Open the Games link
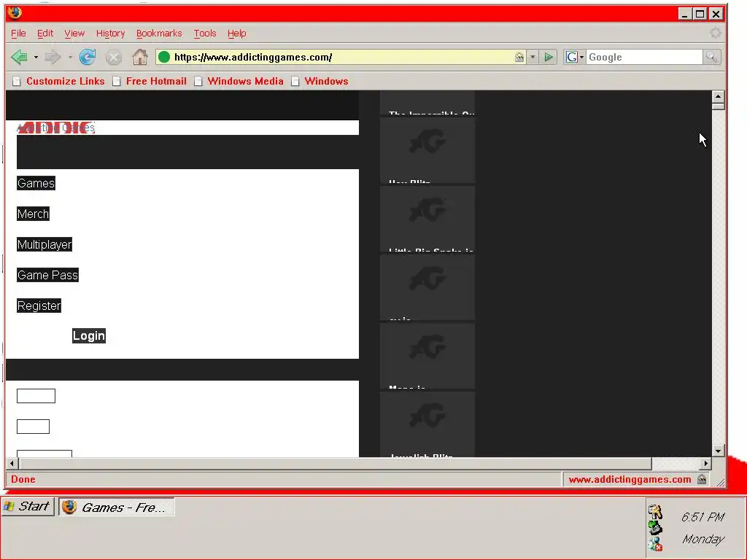The width and height of the screenshot is (747, 560). coord(36,183)
